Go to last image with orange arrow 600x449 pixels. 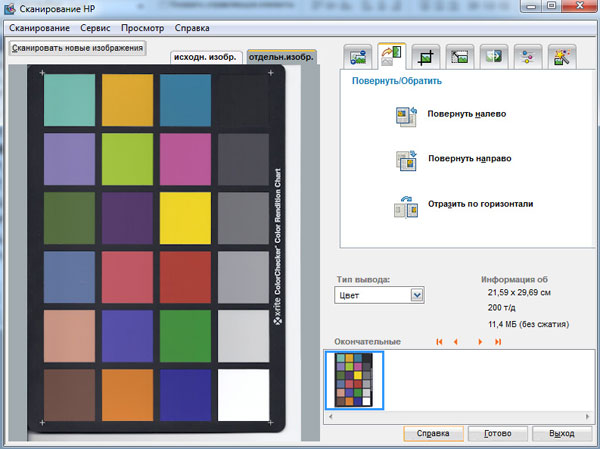pos(497,342)
